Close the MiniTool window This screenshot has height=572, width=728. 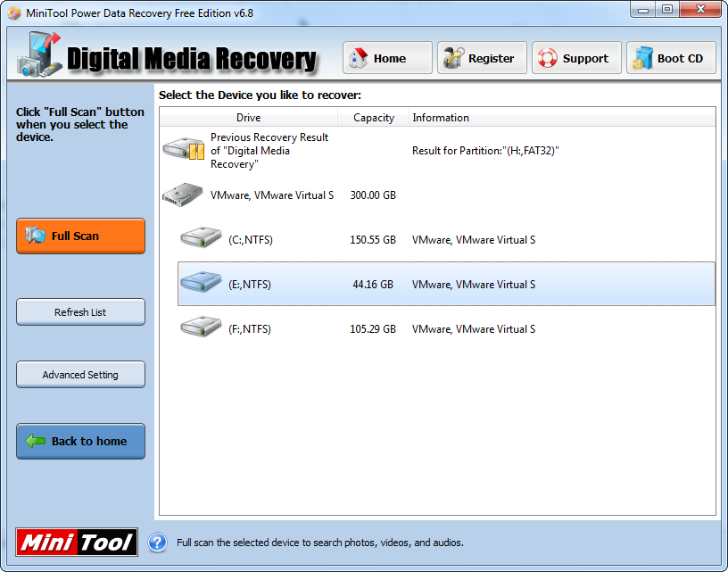tap(700, 9)
